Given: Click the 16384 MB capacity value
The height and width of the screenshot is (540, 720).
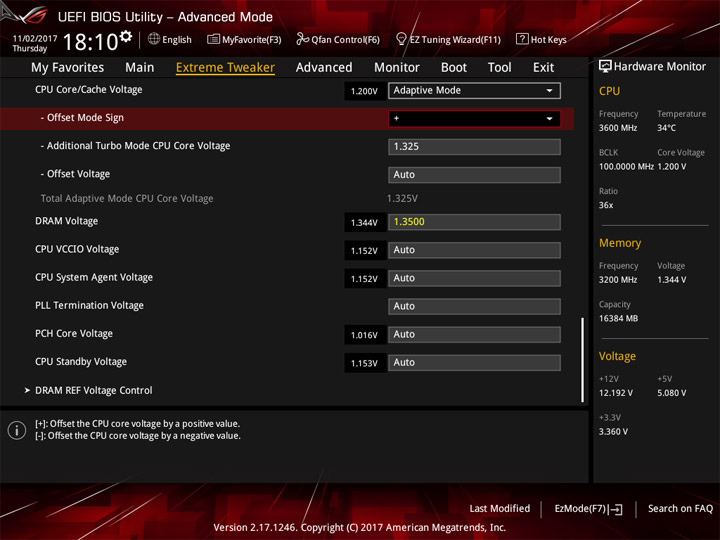Looking at the screenshot, I should [618, 318].
